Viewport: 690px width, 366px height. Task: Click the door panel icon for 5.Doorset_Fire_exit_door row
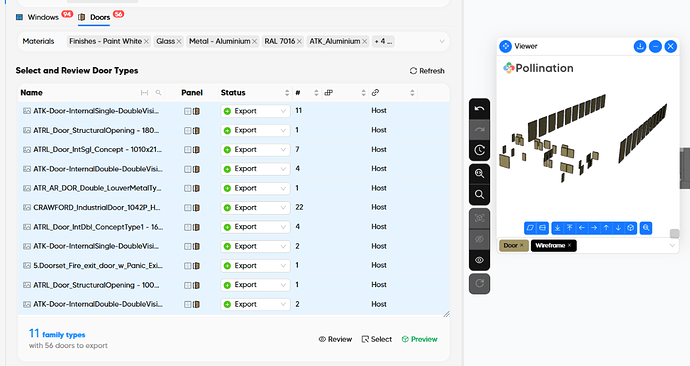196,266
